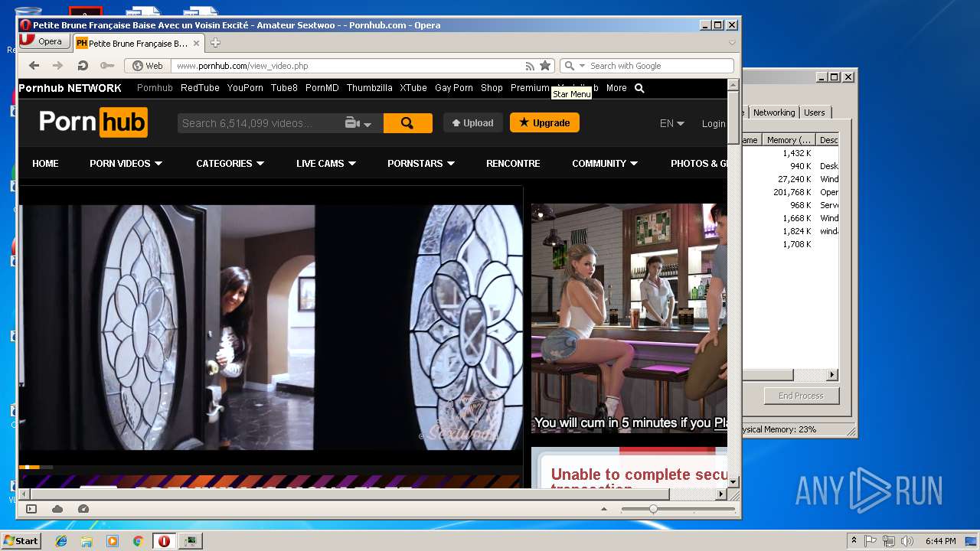Expand the LIVE CAMS navigation menu
Screen dimensions: 980x551
[x=326, y=163]
